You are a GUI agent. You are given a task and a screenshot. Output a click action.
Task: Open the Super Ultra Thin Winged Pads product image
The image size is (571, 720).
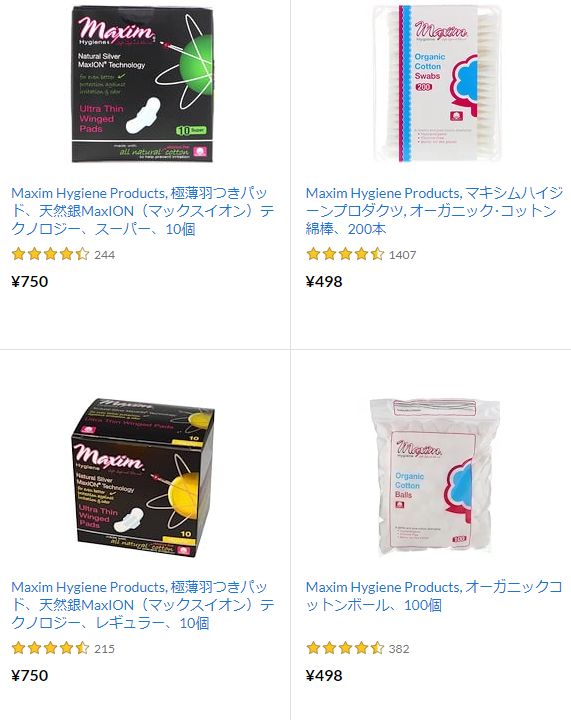tap(142, 84)
